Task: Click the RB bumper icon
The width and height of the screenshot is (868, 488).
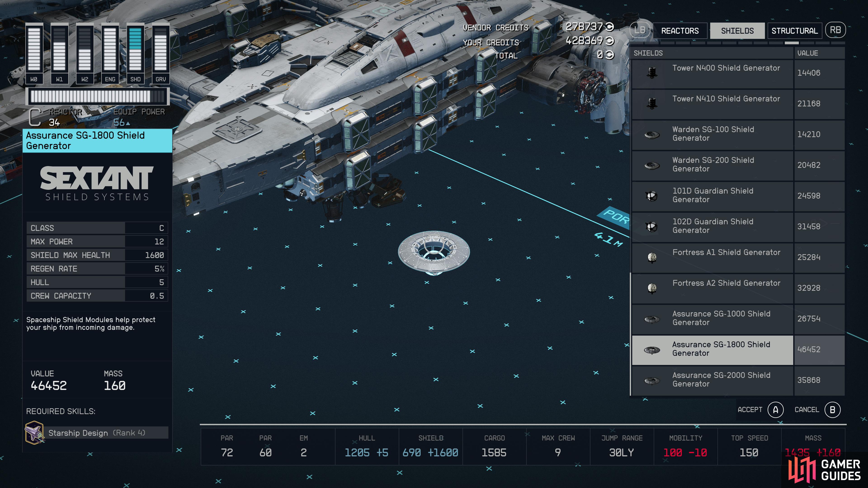Action: [x=835, y=30]
